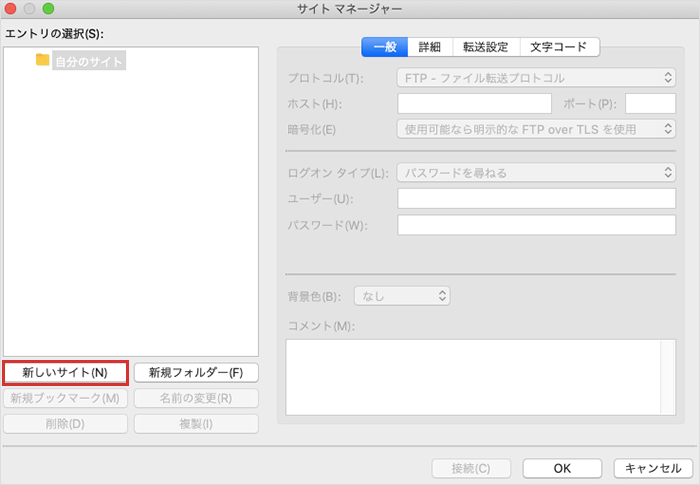
Task: Focus the ポート input field
Action: click(650, 103)
